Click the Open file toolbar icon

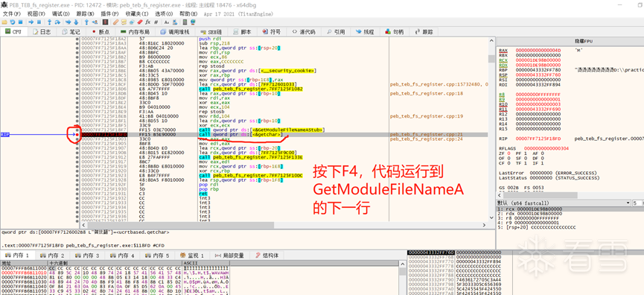4,22
